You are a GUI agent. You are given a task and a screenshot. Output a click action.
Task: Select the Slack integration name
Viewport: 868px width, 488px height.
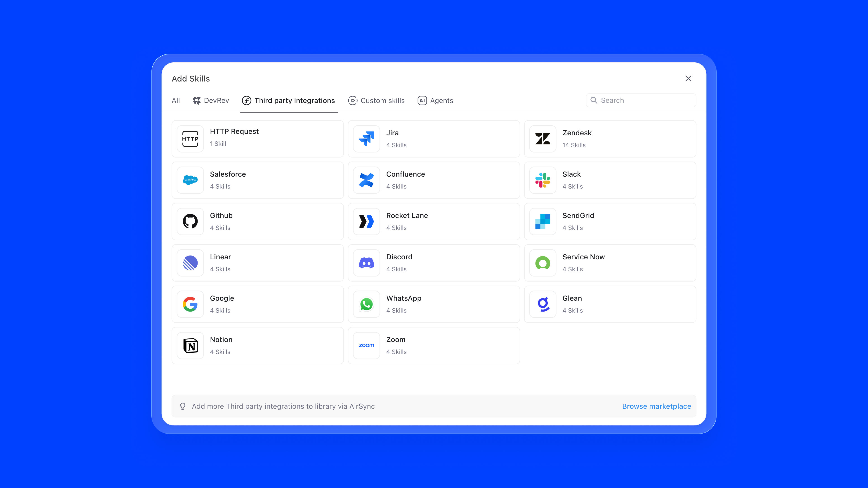point(571,174)
